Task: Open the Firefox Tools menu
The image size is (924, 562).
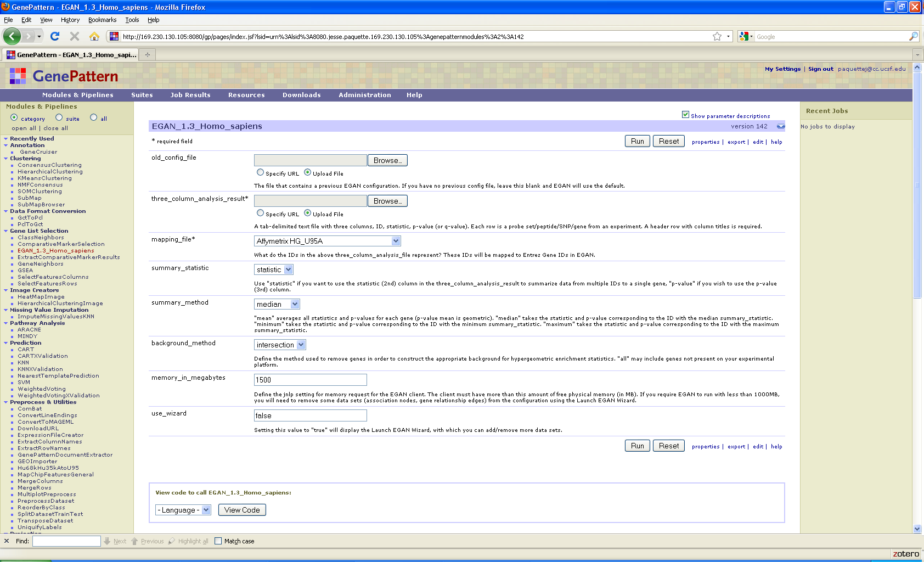Action: click(x=132, y=20)
